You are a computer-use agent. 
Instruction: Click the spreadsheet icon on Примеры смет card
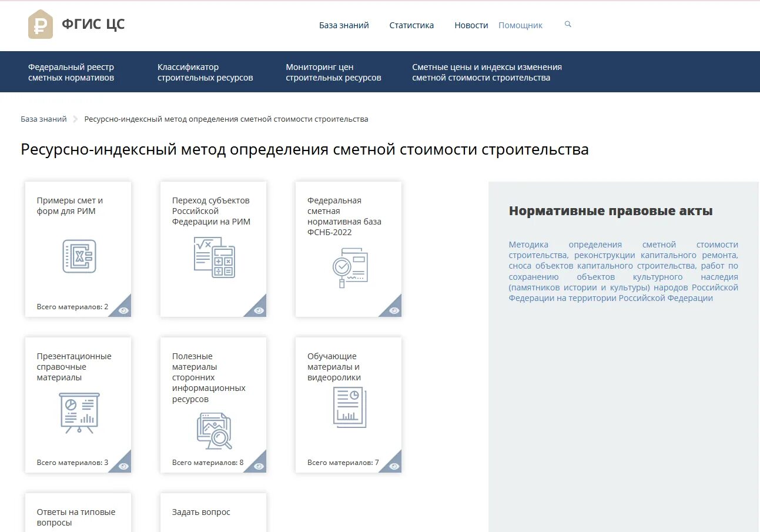coord(79,256)
